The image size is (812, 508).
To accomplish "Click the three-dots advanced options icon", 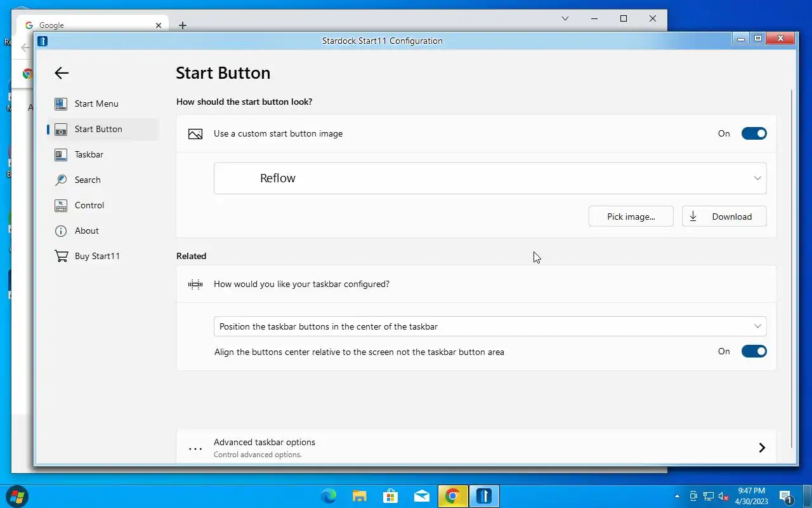I will (x=195, y=448).
